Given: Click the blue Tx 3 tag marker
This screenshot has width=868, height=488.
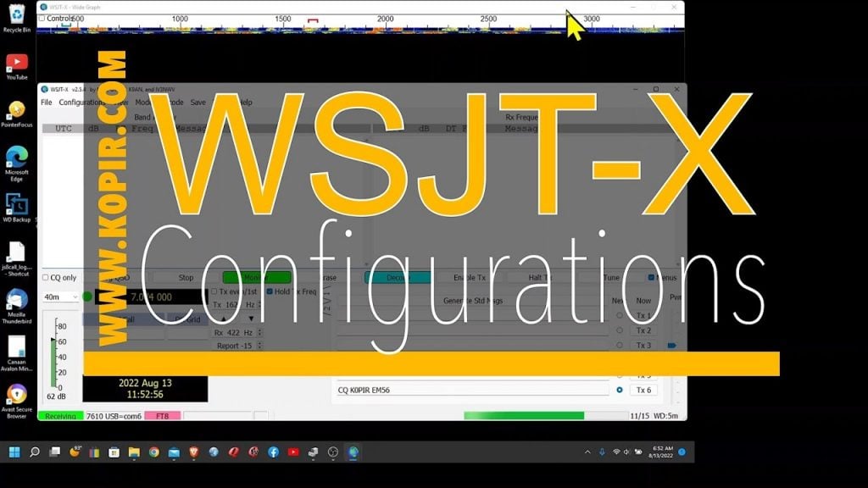Looking at the screenshot, I should point(671,346).
